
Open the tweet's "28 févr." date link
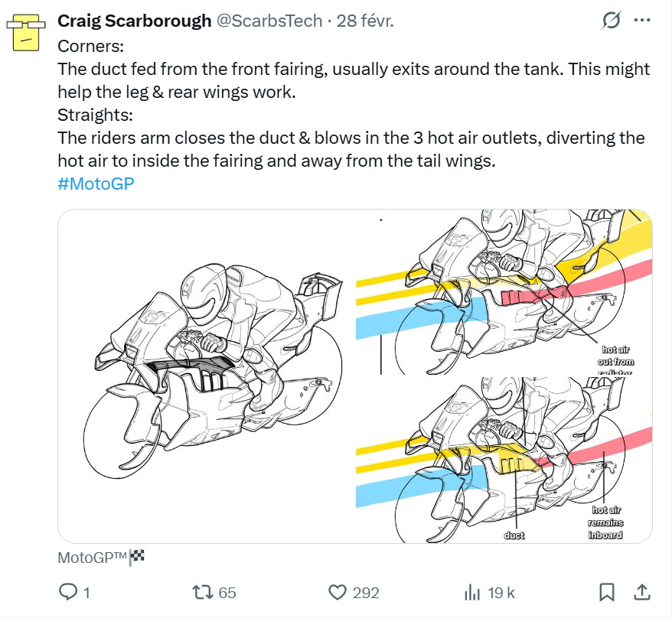point(365,21)
